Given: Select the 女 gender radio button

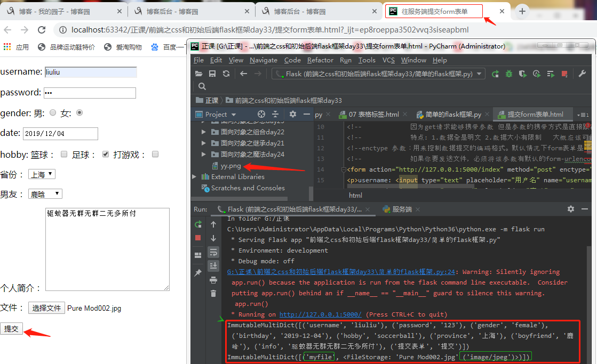Looking at the screenshot, I should point(79,112).
